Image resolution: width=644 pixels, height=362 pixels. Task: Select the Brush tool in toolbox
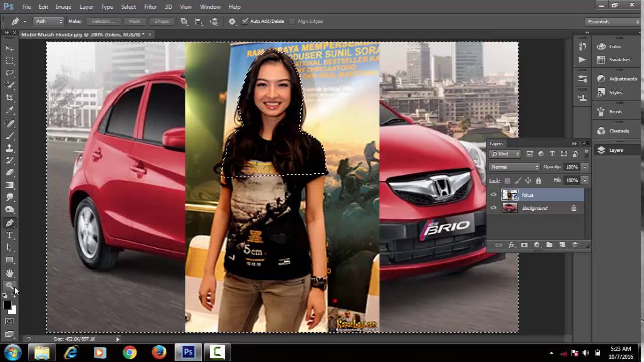(10, 136)
